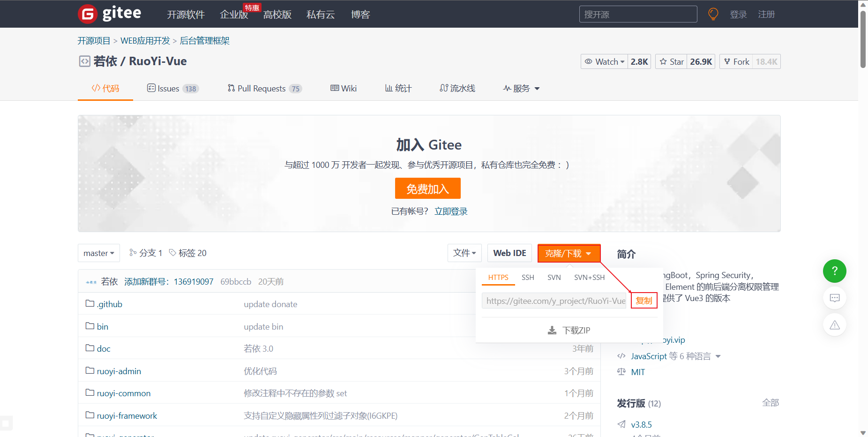868x437 pixels.
Task: Copy the clone URL via 复制 button
Action: tap(644, 301)
